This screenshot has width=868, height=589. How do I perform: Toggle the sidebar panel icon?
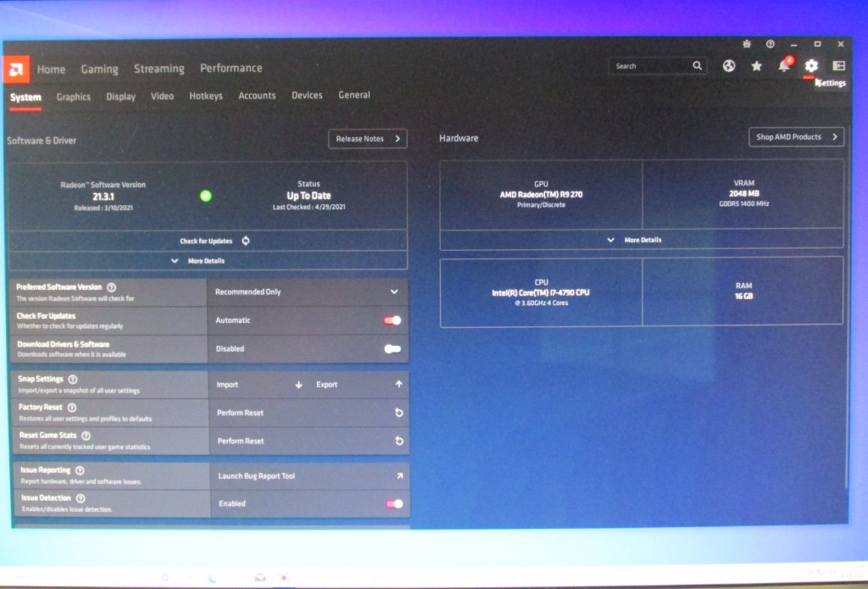coord(838,66)
